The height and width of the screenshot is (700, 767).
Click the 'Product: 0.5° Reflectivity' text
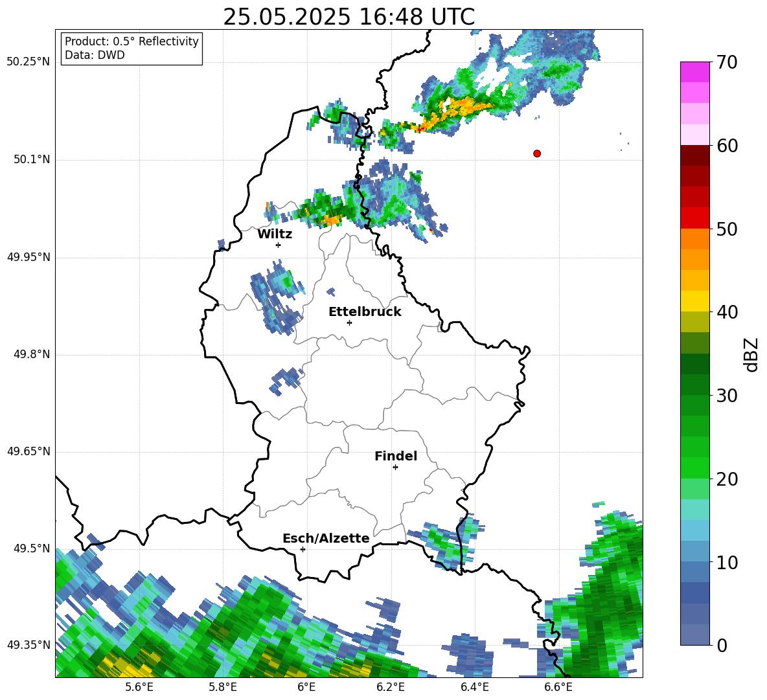(x=132, y=41)
